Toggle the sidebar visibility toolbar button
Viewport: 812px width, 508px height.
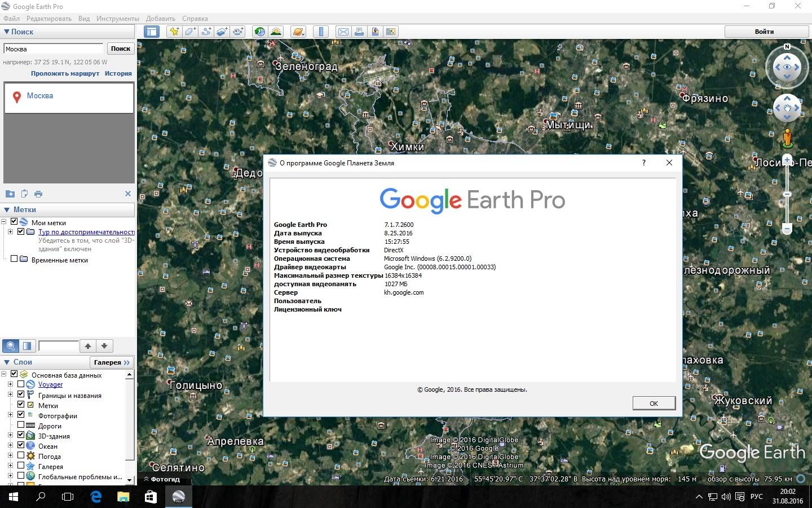152,32
